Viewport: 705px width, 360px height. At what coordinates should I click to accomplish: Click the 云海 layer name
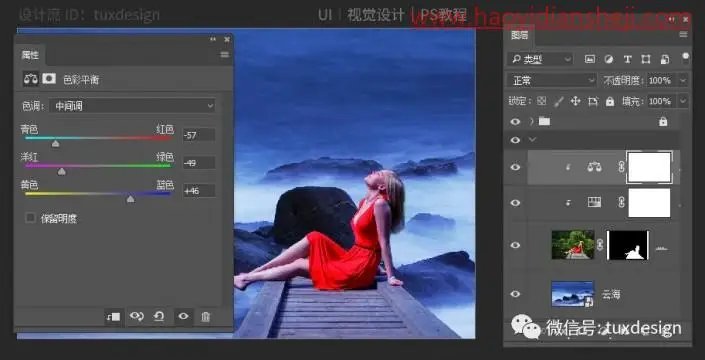(x=611, y=294)
